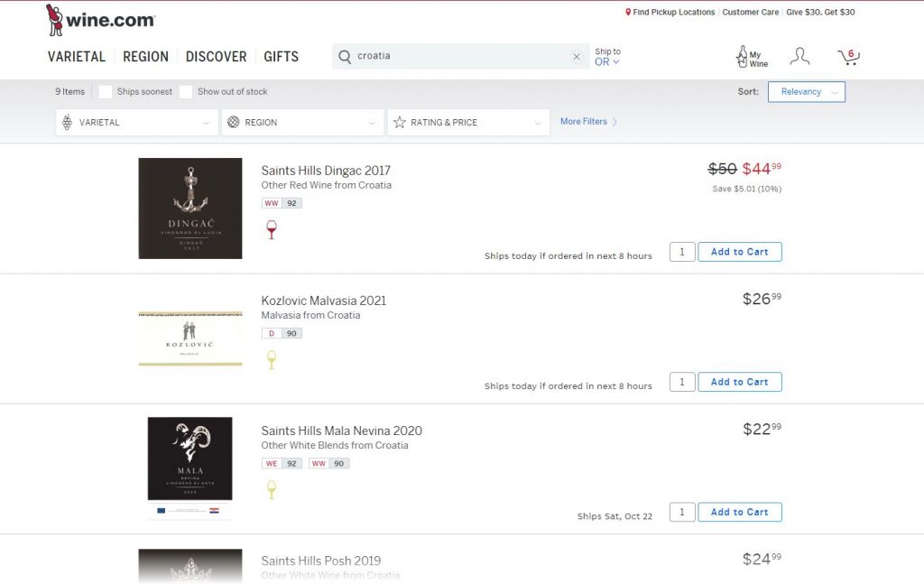This screenshot has width=924, height=584.
Task: Open the Customer Care link
Action: click(x=750, y=12)
